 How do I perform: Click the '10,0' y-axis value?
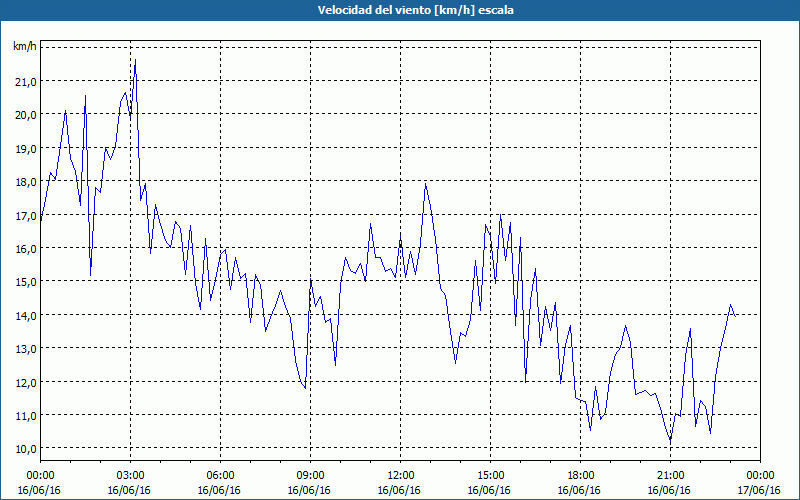click(27, 449)
